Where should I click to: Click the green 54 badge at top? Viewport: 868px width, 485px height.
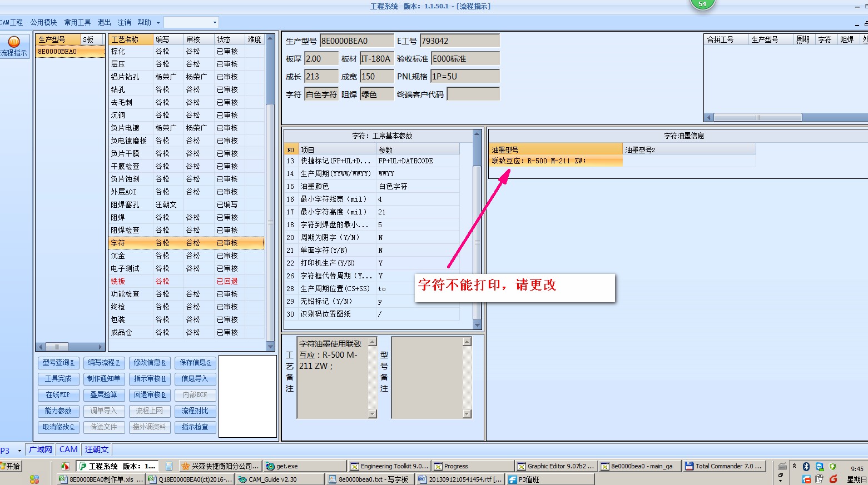[702, 4]
